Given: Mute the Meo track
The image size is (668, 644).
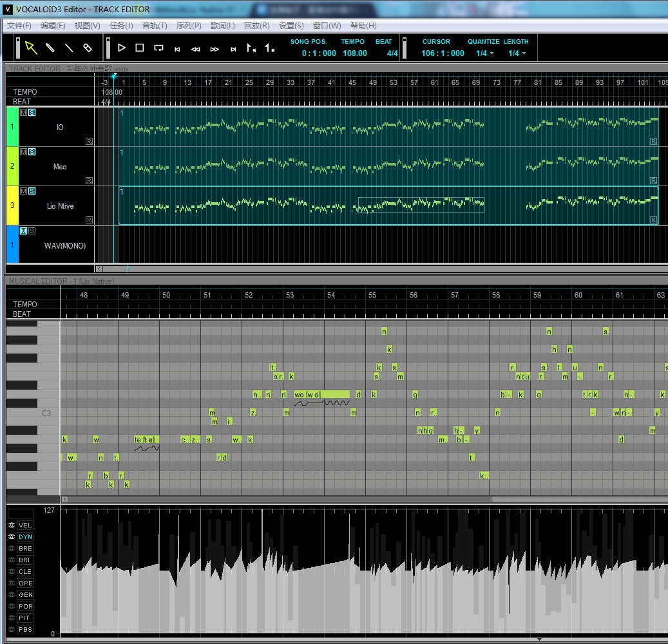Looking at the screenshot, I should point(23,151).
